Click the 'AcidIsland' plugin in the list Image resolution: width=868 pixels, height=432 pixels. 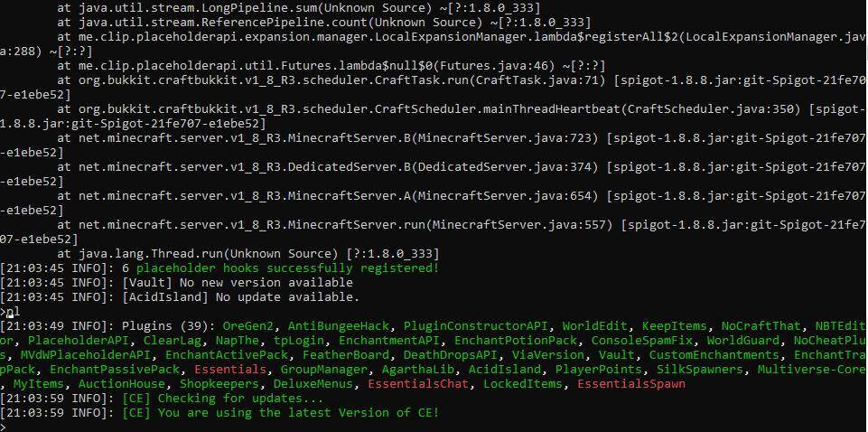pos(505,369)
